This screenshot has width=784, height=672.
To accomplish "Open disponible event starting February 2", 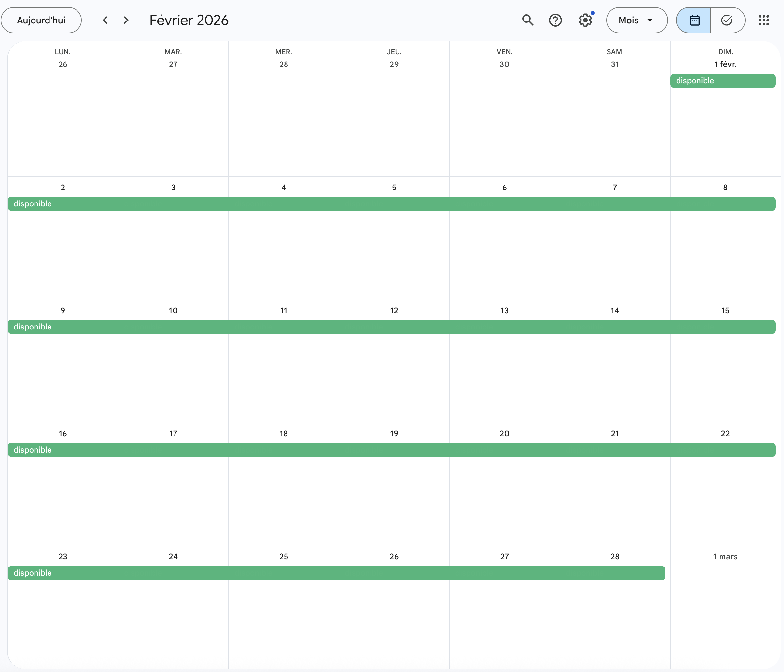I will 391,203.
